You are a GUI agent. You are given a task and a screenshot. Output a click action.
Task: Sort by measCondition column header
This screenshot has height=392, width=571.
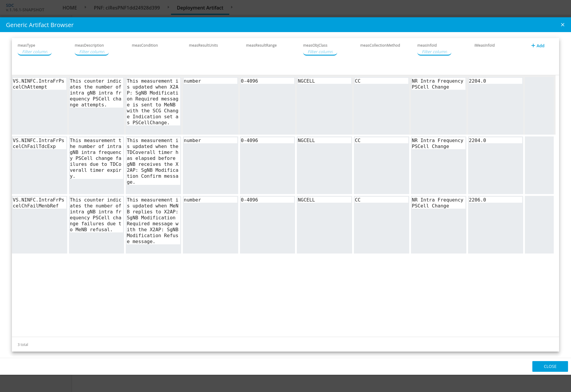click(145, 45)
